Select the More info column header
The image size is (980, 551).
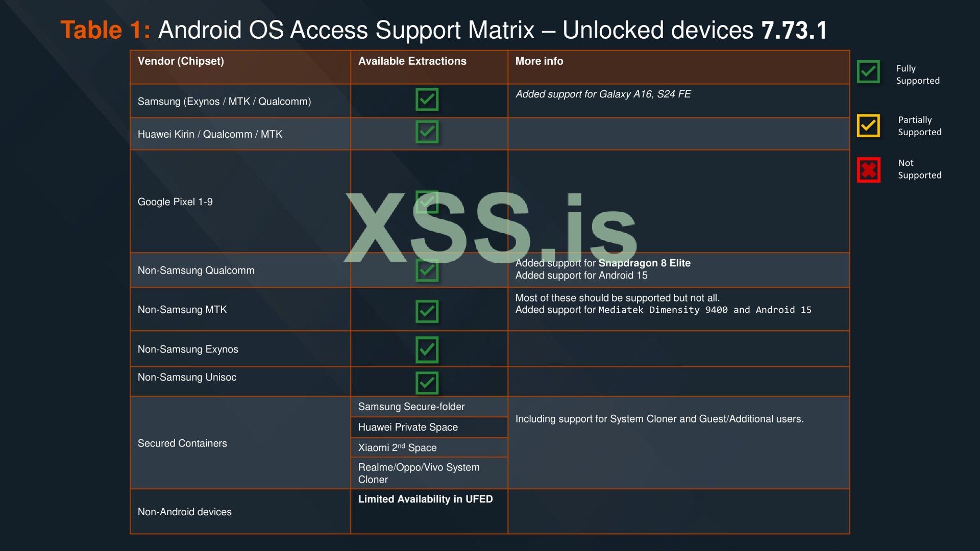point(539,61)
